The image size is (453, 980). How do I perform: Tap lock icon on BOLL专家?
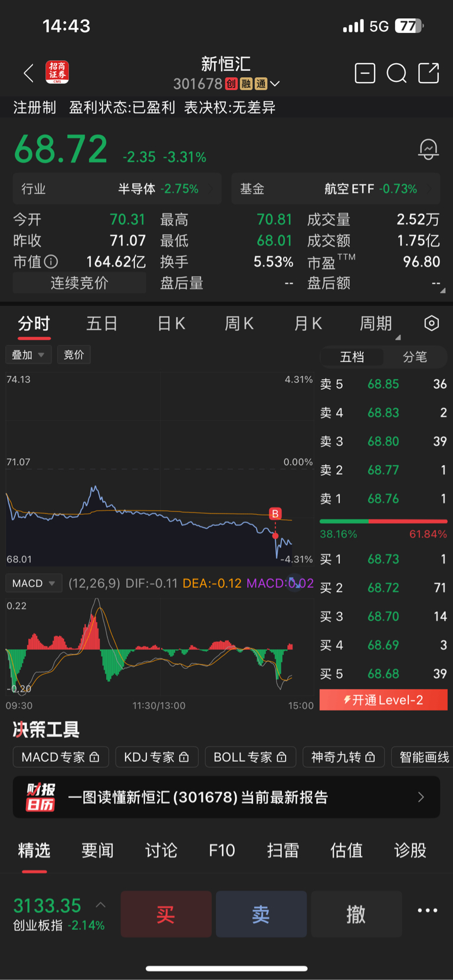pyautogui.click(x=281, y=757)
